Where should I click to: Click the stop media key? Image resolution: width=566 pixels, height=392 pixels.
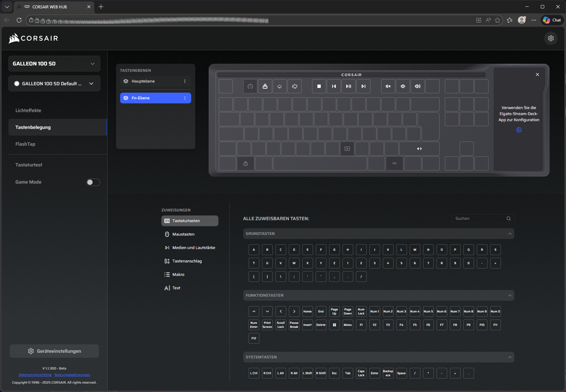319,86
